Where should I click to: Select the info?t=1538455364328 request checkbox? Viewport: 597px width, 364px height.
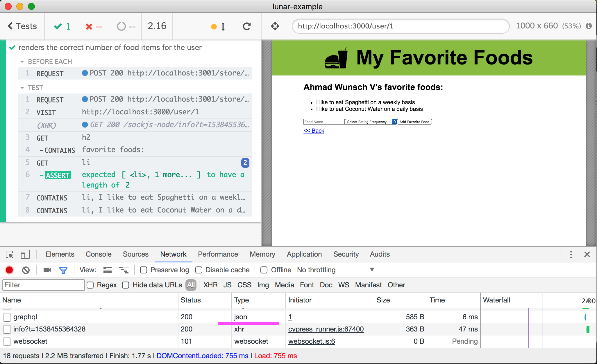7,329
